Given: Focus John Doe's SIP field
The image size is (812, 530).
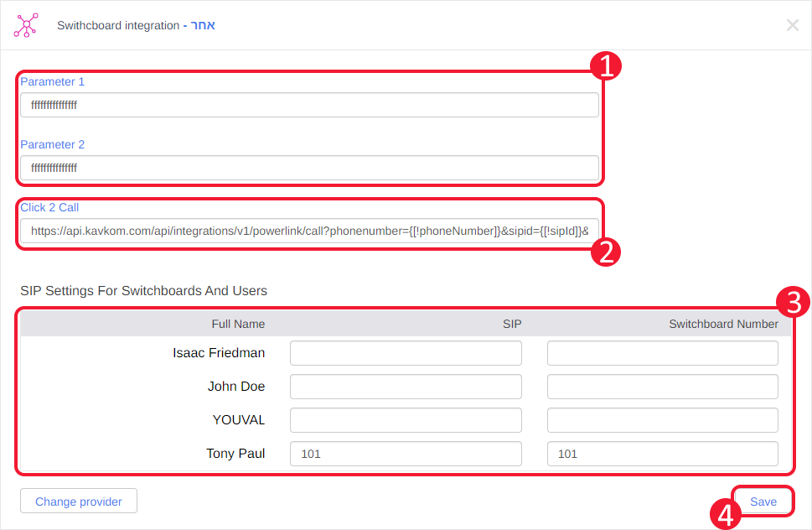Looking at the screenshot, I should (x=406, y=387).
